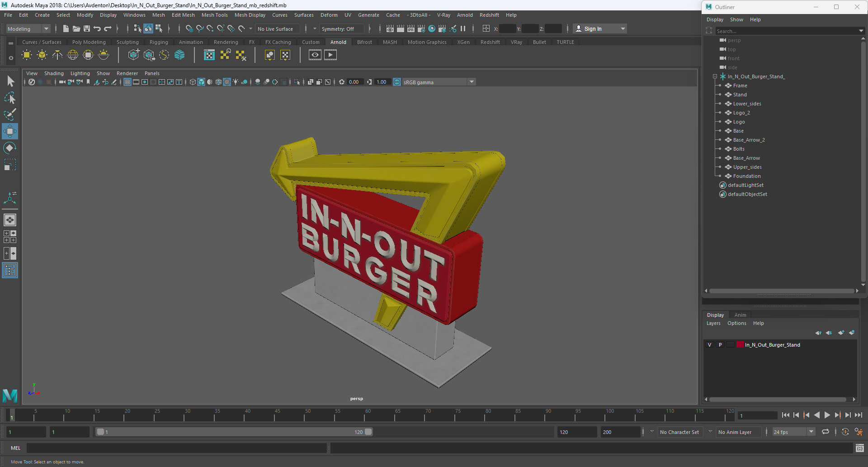Open the Symmetry: Off dropdown
The height and width of the screenshot is (467, 868).
(341, 29)
